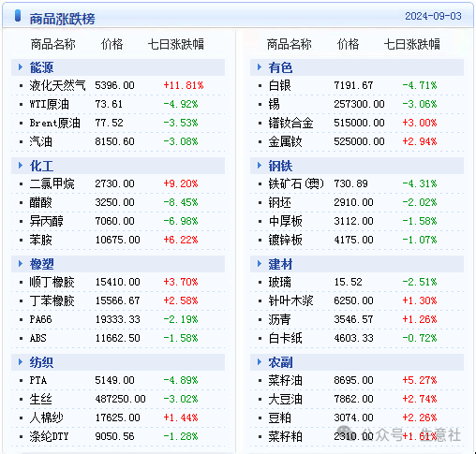
Task: Open the 铁矿石(澳) commodity name
Action: pyautogui.click(x=296, y=183)
